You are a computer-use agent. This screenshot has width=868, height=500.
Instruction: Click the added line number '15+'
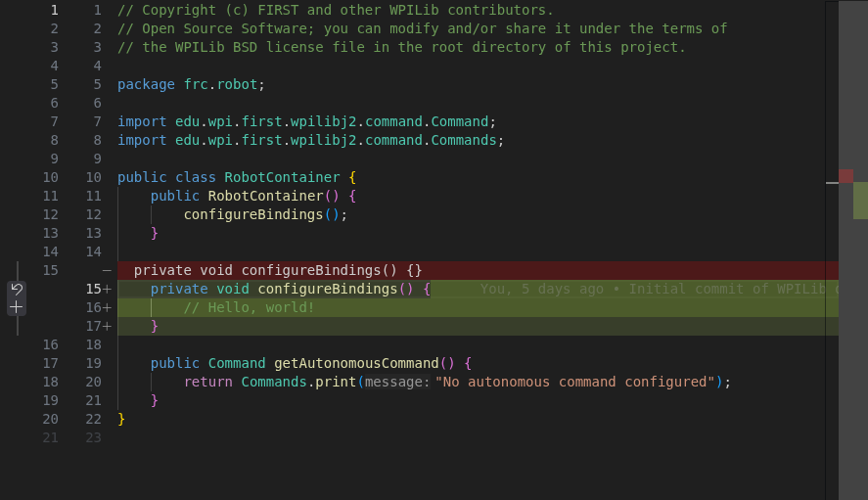click(x=98, y=289)
